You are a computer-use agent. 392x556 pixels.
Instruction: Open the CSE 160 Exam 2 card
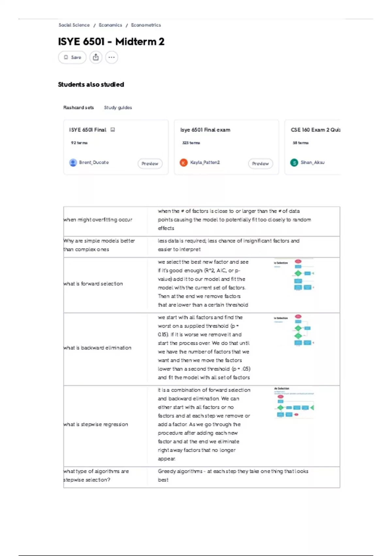pyautogui.click(x=313, y=147)
